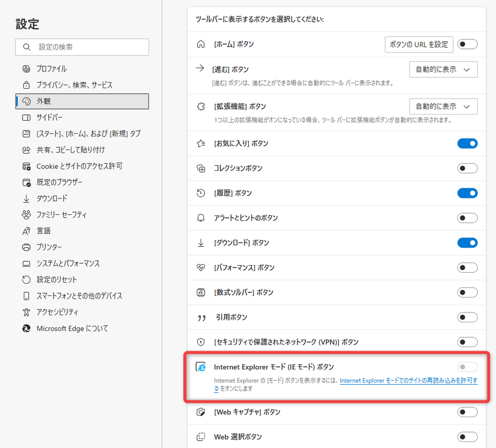Open Microsoft Edge について page
The width and height of the screenshot is (496, 448).
[x=82, y=328]
